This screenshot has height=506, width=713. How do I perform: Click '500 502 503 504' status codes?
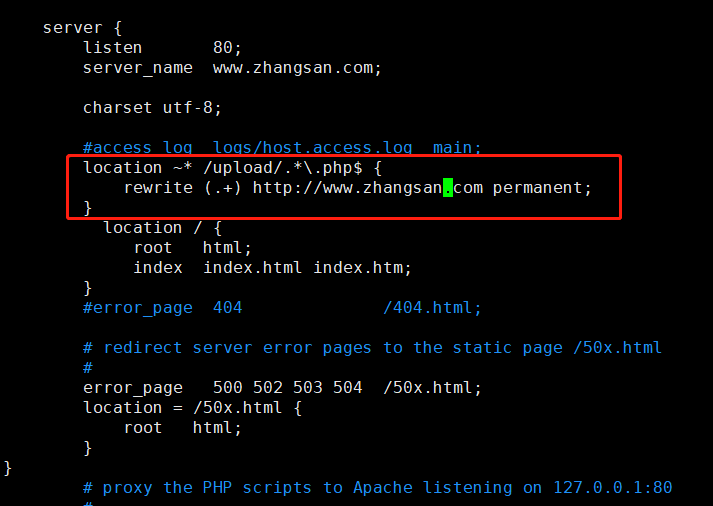point(287,388)
